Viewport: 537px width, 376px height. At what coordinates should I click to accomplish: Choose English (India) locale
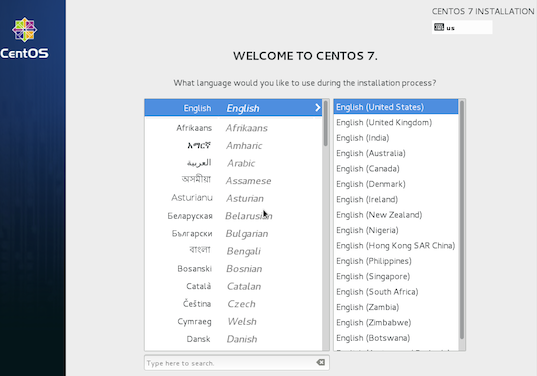pos(396,138)
